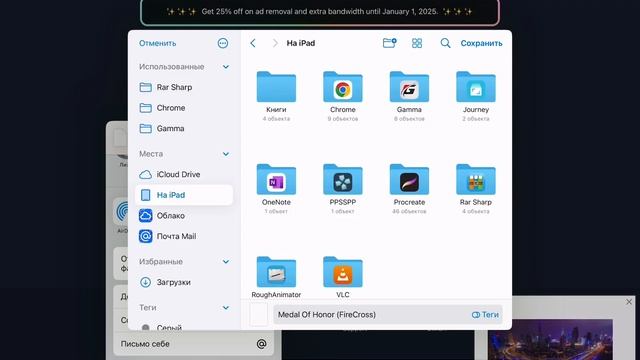
Task: Go forward with right chevron
Action: [x=275, y=43]
